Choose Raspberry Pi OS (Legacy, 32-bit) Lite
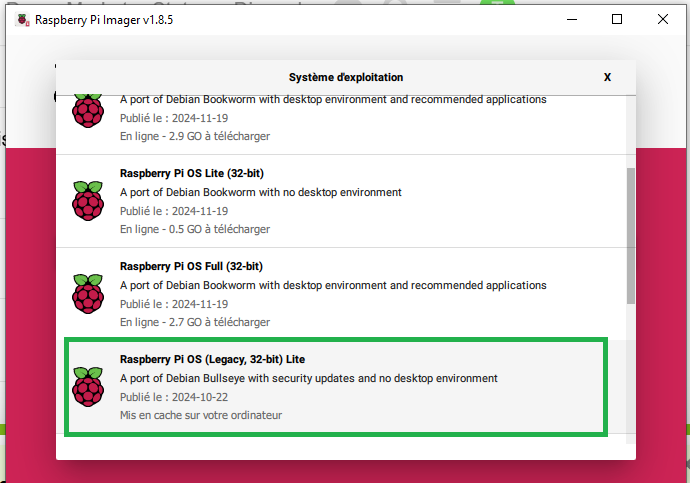Screen dimensions: 690x483 [x=341, y=387]
